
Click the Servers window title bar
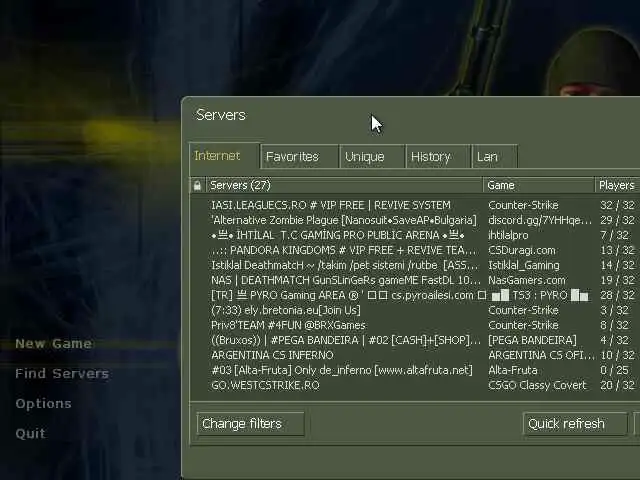click(x=411, y=115)
